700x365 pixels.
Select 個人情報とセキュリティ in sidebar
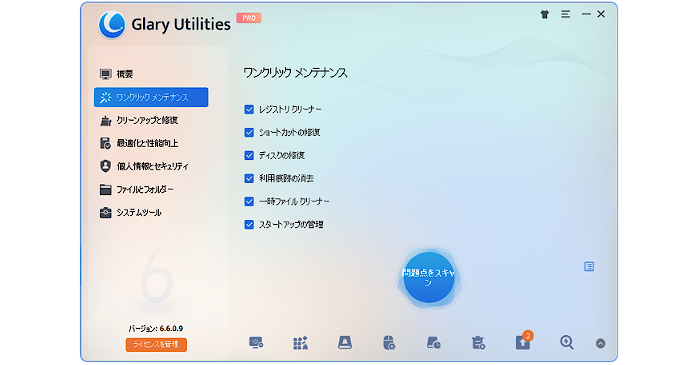151,166
